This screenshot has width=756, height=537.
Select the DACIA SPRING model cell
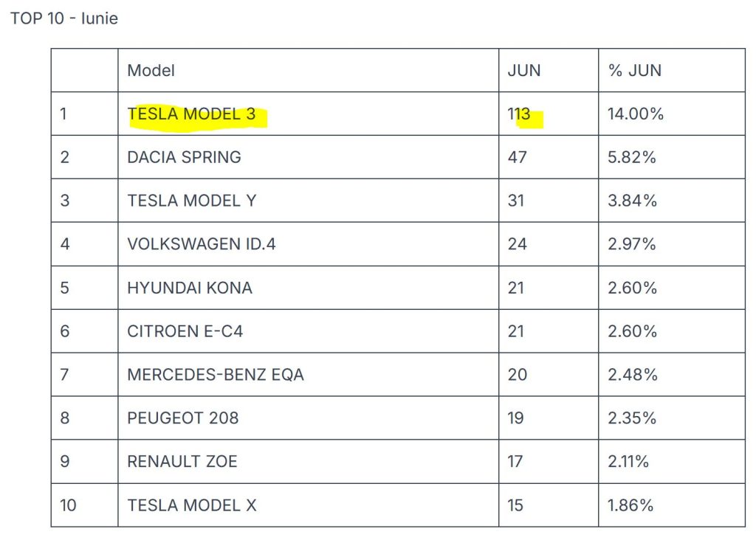184,157
